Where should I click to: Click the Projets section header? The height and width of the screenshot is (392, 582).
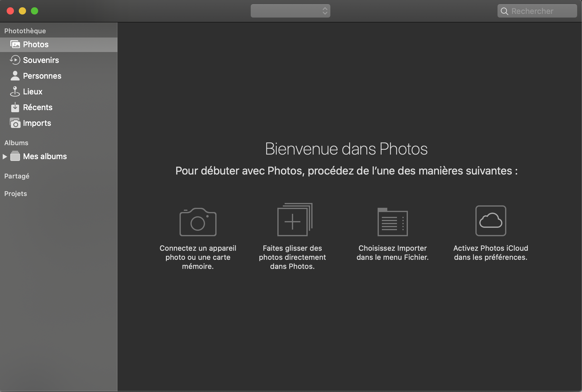tap(15, 194)
